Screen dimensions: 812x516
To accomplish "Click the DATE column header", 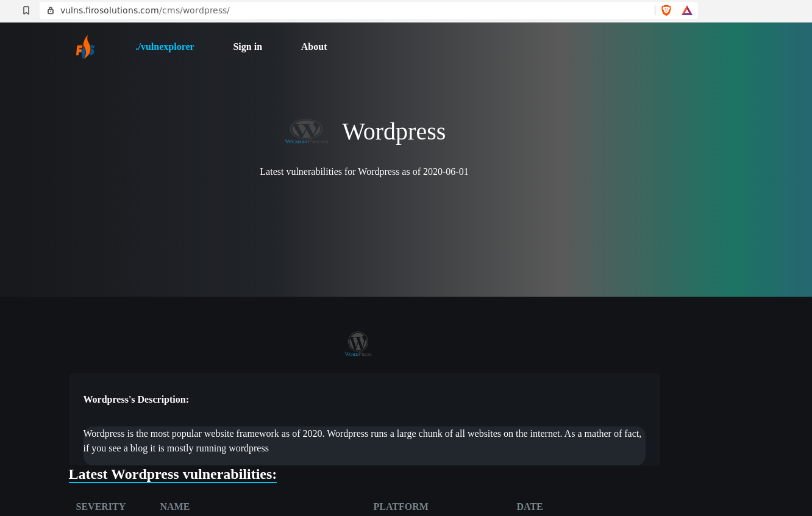I will pyautogui.click(x=530, y=507).
